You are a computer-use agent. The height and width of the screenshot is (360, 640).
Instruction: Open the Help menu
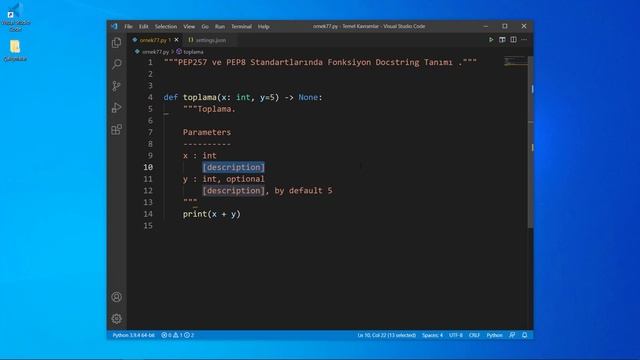click(263, 26)
